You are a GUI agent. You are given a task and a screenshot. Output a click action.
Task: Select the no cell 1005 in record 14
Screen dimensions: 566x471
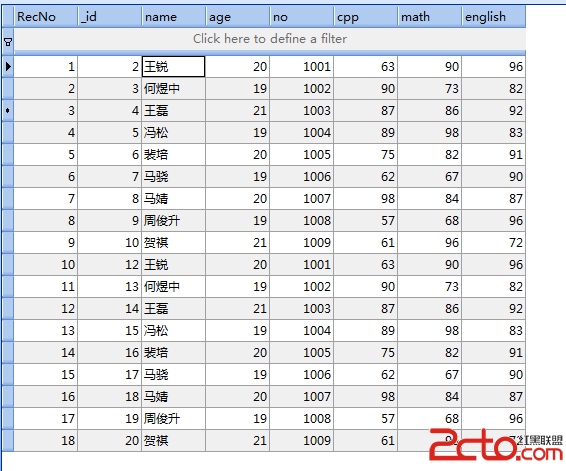point(301,353)
